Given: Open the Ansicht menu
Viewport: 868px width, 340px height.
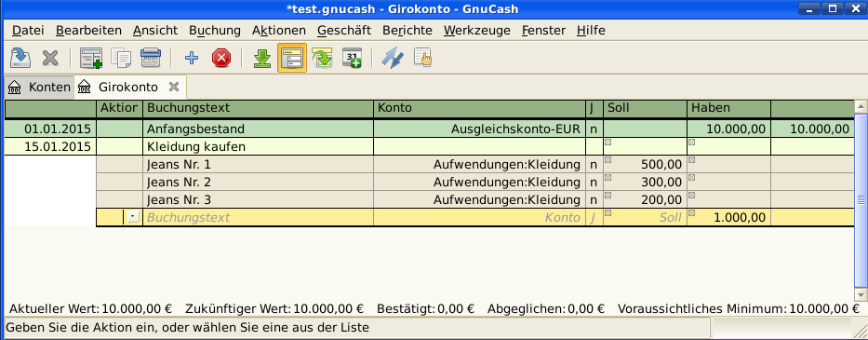Looking at the screenshot, I should (155, 31).
